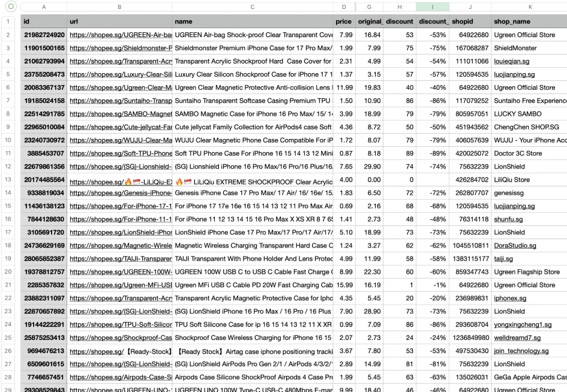Click the table handle circle in top-left corner
This screenshot has height=392, width=567.
(x=11, y=7)
